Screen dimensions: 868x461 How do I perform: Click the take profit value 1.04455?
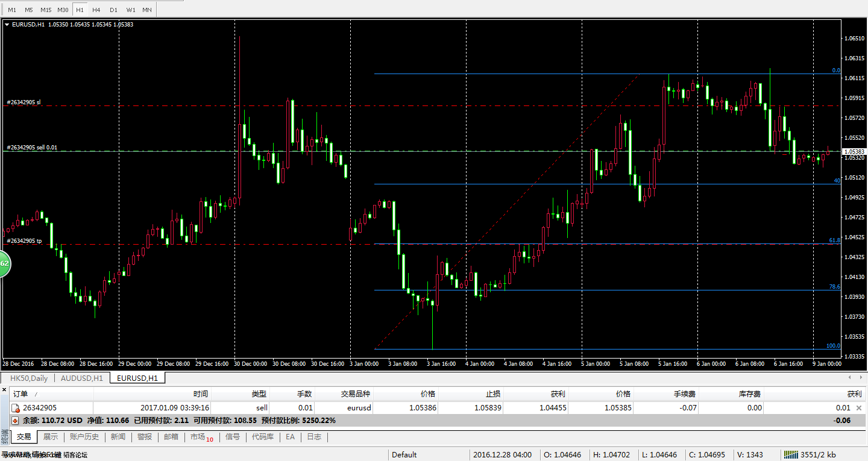coord(552,408)
